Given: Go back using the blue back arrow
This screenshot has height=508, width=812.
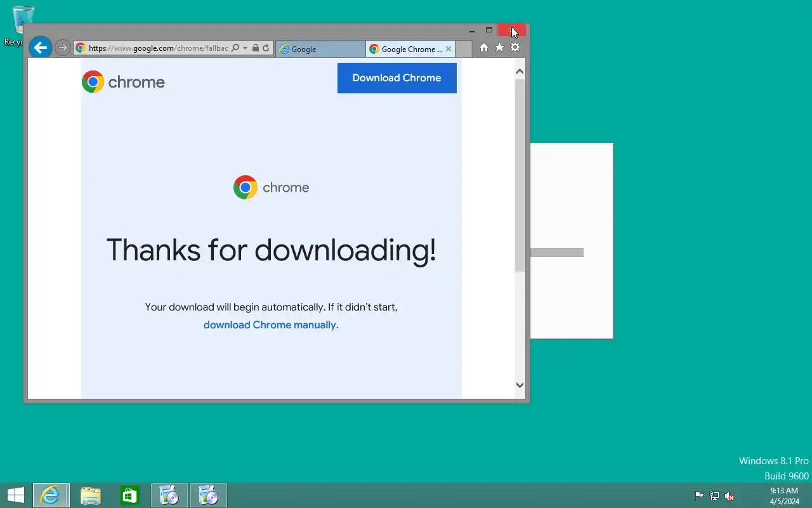Looking at the screenshot, I should click(41, 48).
